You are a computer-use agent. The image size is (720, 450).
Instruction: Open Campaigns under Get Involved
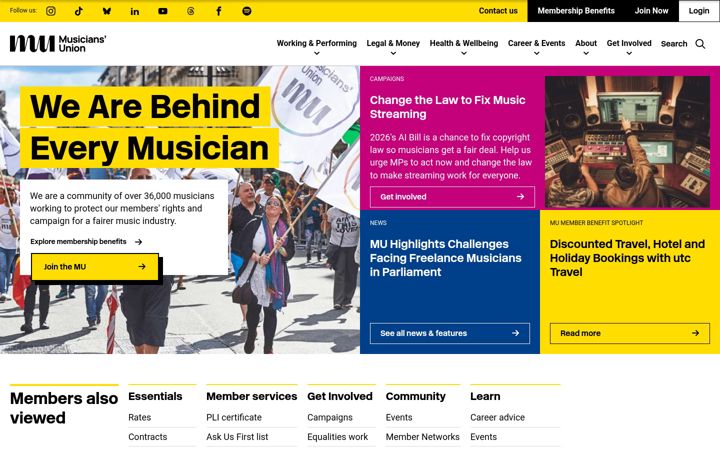(x=330, y=417)
